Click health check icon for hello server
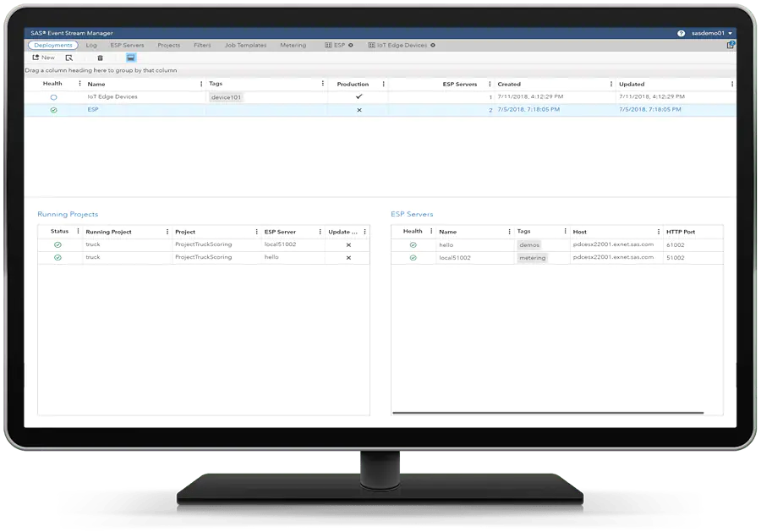The image size is (761, 532). tap(413, 245)
